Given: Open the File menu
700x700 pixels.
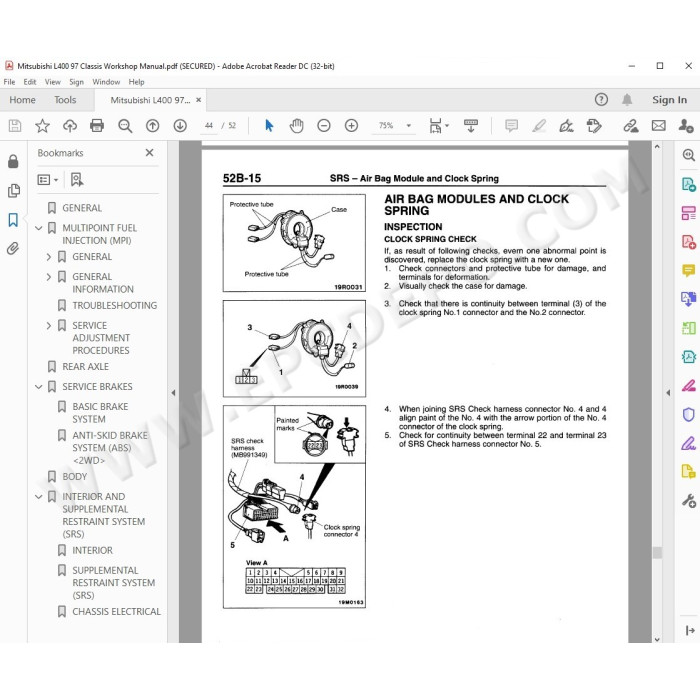Looking at the screenshot, I should 9,82.
